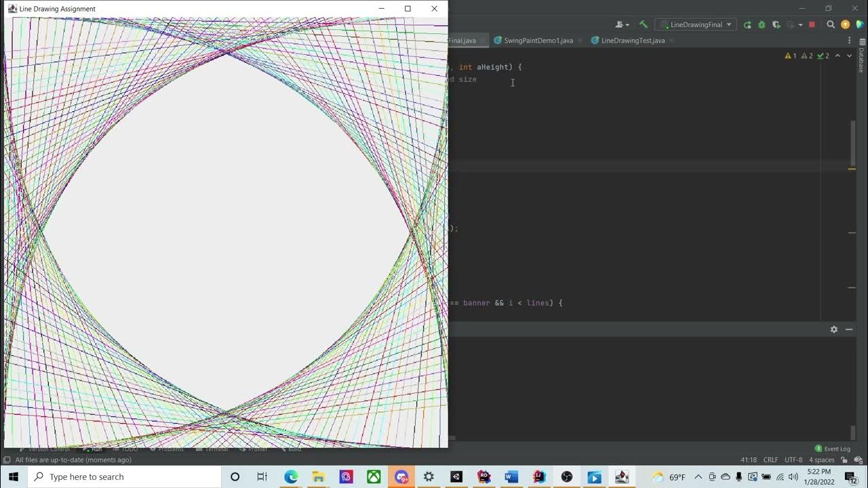Screen dimensions: 868x488
Task: Open Run panel settings via the gear icon
Action: tap(834, 329)
